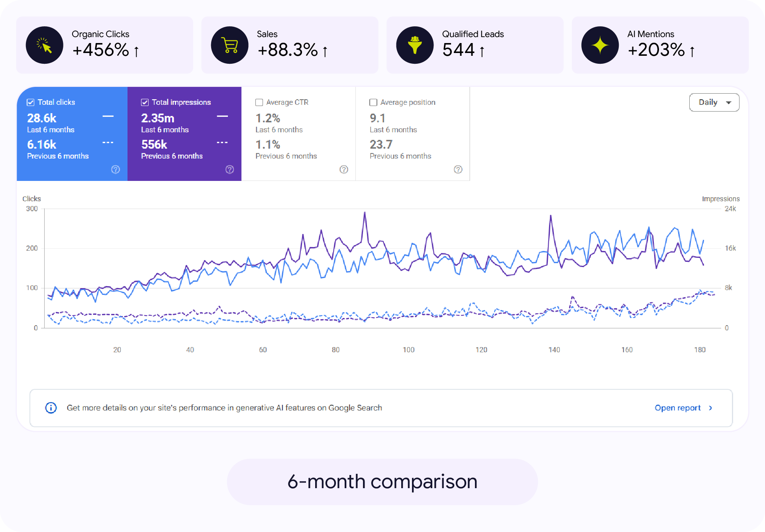The image size is (765, 532).
Task: Click the Qualified Leads funnel icon
Action: 415,45
